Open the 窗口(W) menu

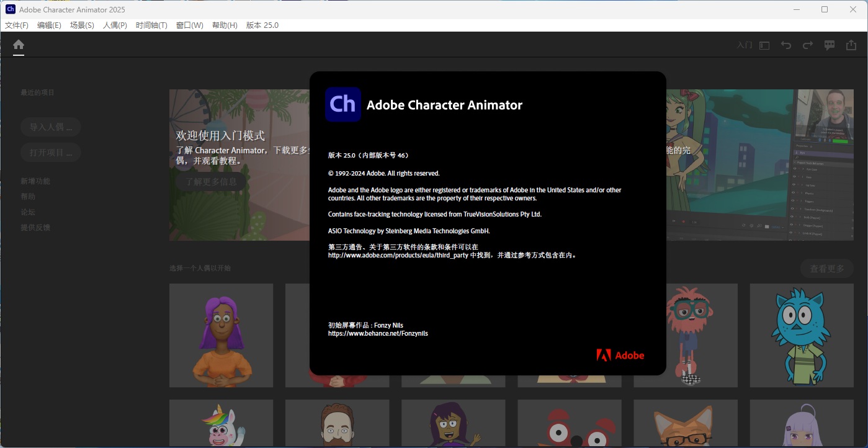(x=189, y=25)
